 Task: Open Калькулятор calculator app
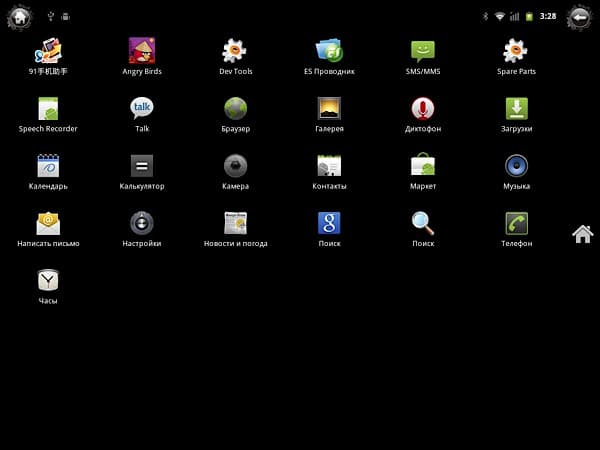[x=142, y=172]
